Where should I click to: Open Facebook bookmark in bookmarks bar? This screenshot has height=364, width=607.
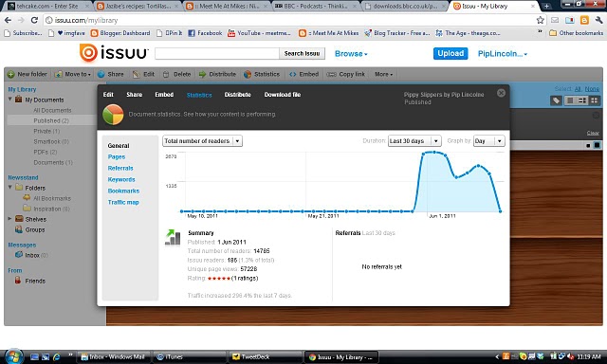click(x=205, y=33)
